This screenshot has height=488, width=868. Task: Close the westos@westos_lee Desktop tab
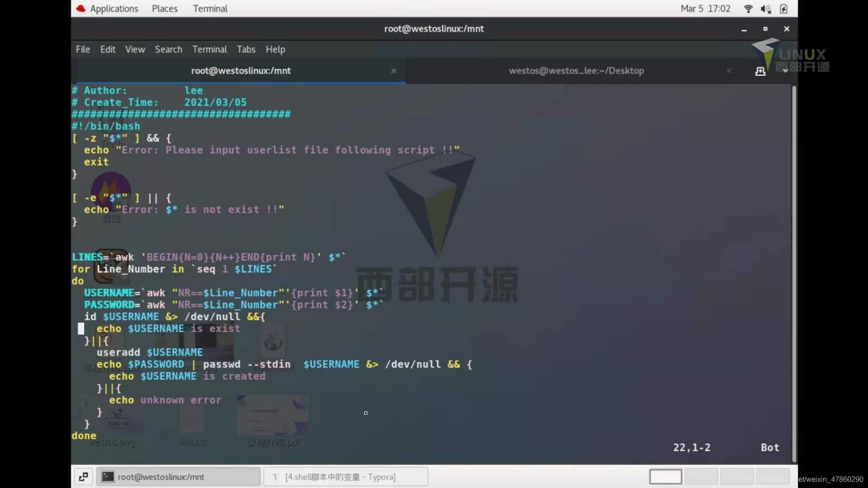point(729,70)
